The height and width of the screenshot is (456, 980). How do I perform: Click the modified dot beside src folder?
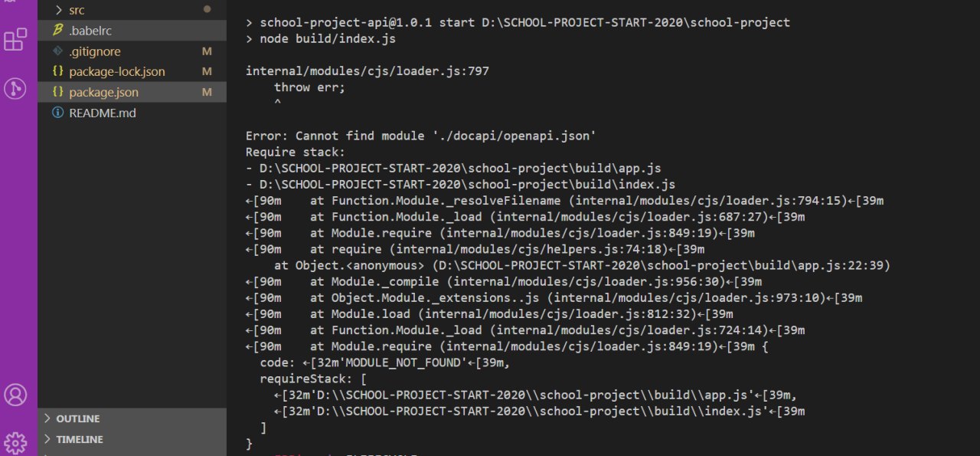click(207, 10)
